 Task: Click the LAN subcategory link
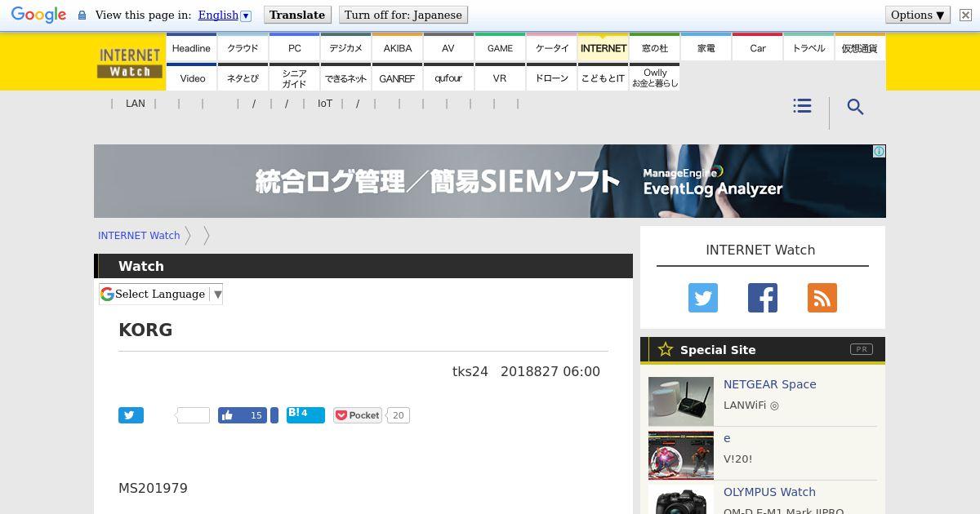[135, 104]
